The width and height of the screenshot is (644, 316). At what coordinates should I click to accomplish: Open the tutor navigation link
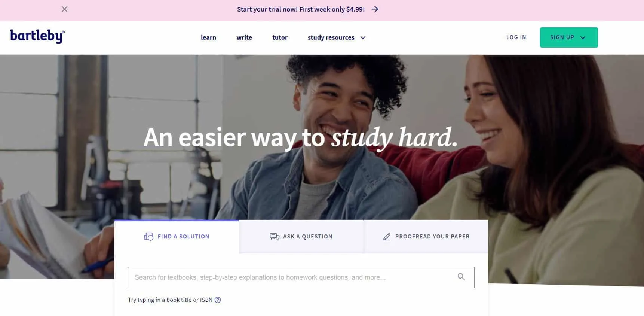280,37
